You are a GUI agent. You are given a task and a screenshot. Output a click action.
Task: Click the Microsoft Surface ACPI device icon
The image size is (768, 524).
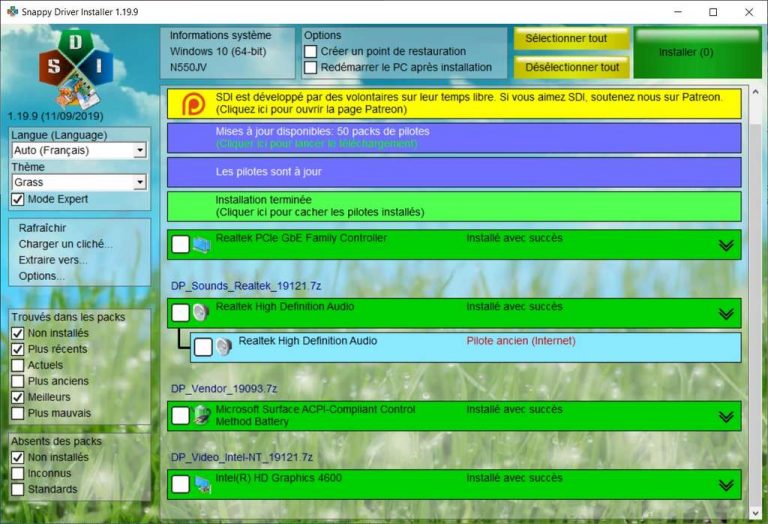coord(202,416)
